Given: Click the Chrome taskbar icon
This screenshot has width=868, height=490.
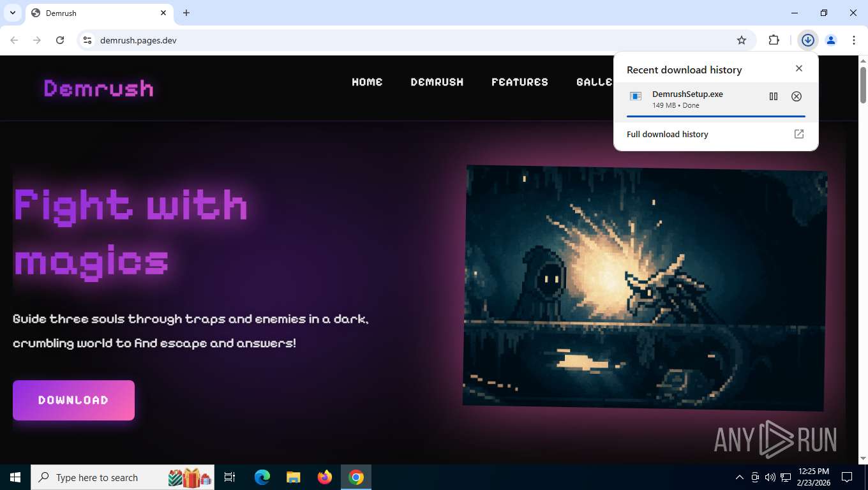Looking at the screenshot, I should point(356,477).
